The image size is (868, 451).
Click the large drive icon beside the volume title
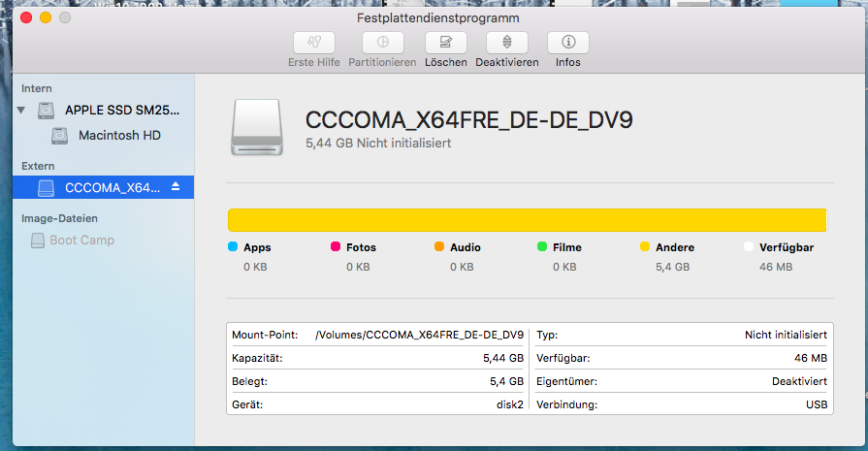[x=257, y=129]
